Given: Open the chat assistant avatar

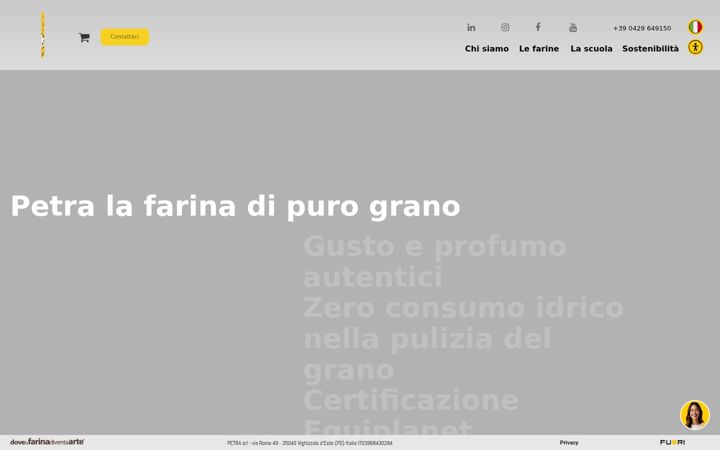Looking at the screenshot, I should click(695, 415).
